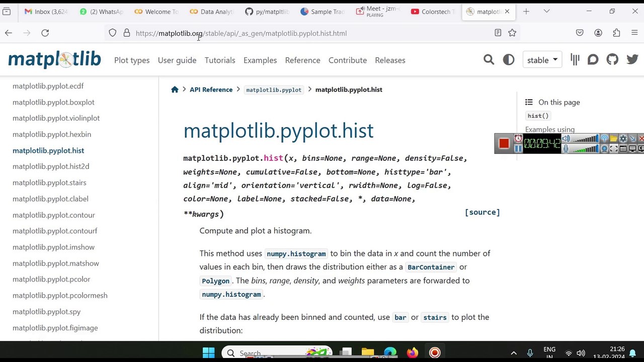Select recorder full-screen region icon
The height and width of the screenshot is (362, 644).
pyautogui.click(x=613, y=148)
